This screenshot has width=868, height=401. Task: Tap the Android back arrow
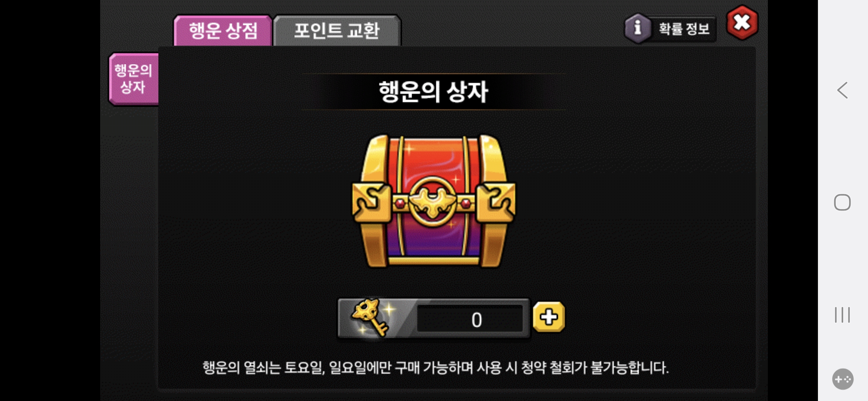[x=842, y=90]
